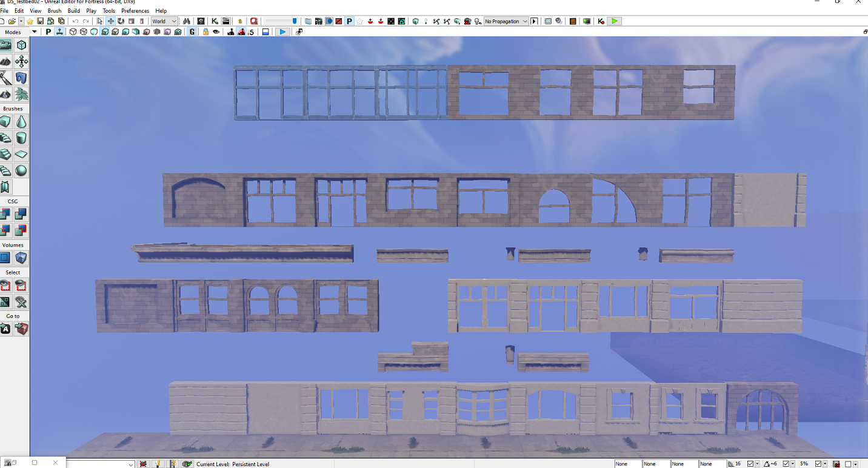Screen dimensions: 868x468
Task: Select the Camera mode tool
Action: tap(5, 45)
